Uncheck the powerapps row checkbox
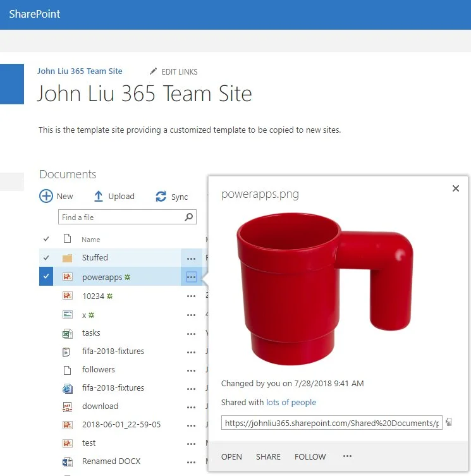Screen dimensions: 471x476 (x=46, y=276)
